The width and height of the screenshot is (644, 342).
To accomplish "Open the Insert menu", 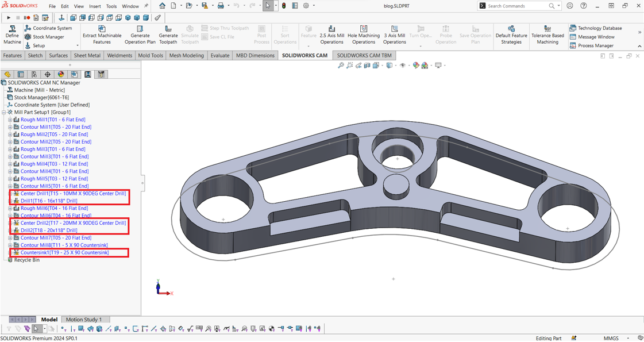I will pos(95,6).
